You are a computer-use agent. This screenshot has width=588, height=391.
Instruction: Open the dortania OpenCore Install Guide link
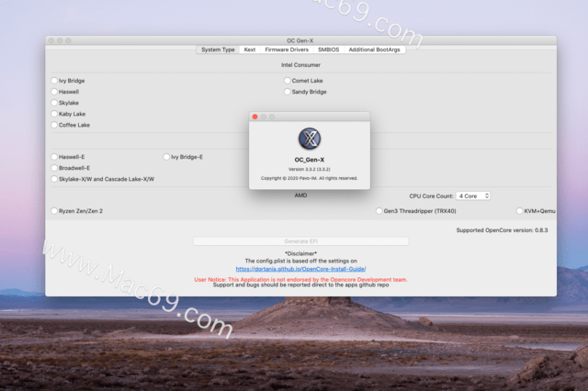coord(300,269)
